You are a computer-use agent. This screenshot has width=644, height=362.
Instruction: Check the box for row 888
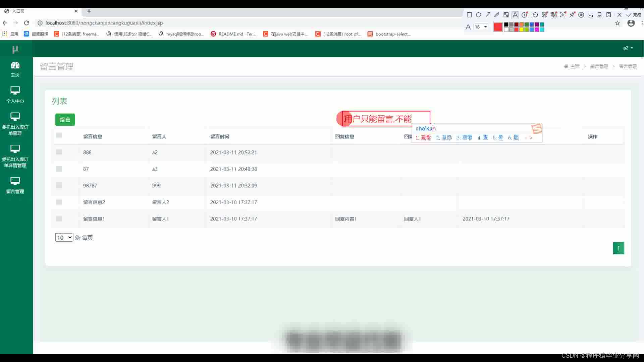[x=59, y=152]
